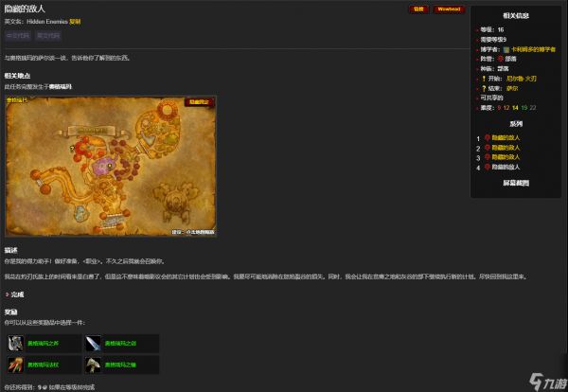Open the 奥格瑞玛之剑 reward link
Image resolution: width=568 pixels, height=392 pixels.
point(120,343)
